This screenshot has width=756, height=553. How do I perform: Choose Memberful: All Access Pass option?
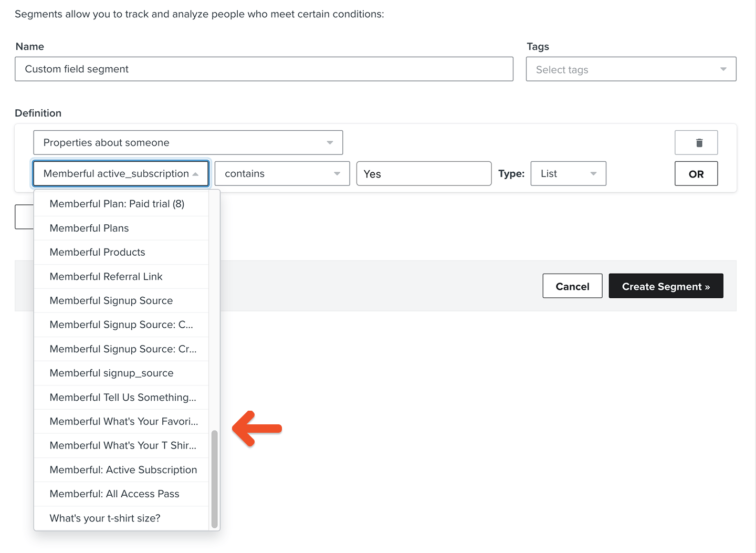(121, 494)
